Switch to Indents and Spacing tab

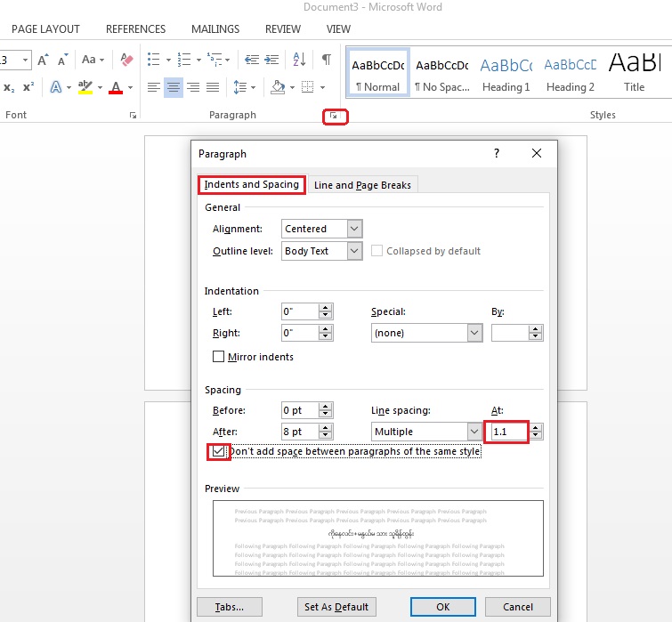click(x=252, y=184)
